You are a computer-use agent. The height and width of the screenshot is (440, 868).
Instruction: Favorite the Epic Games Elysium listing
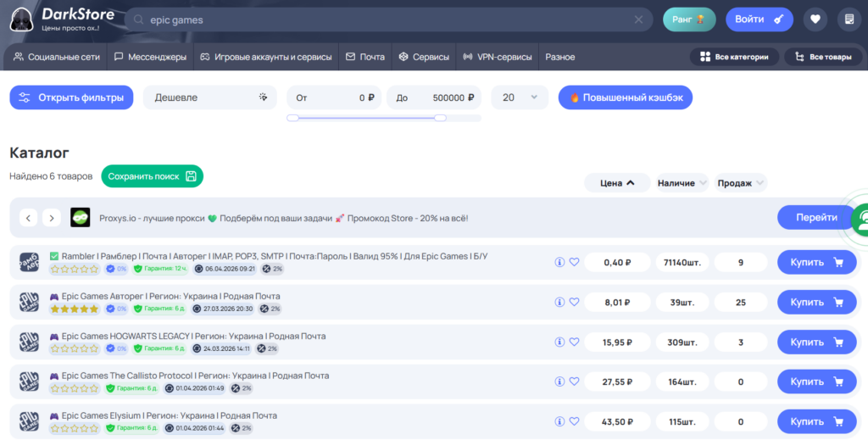pyautogui.click(x=574, y=421)
